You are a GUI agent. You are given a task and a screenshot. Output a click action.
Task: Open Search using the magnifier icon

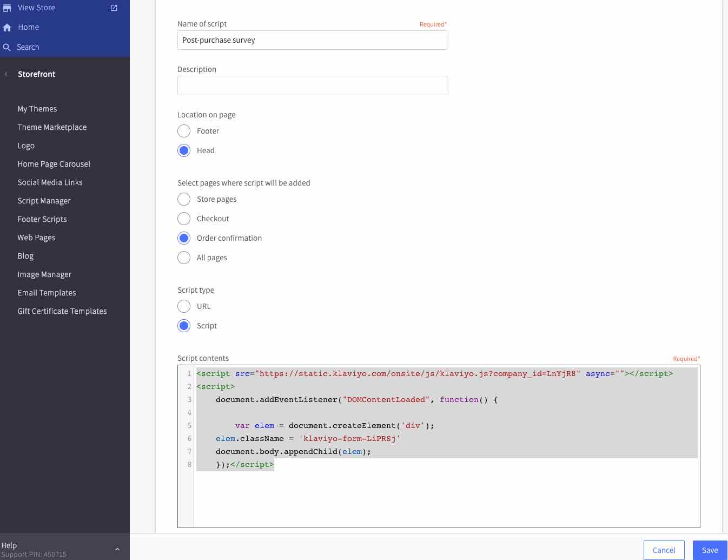[x=7, y=47]
